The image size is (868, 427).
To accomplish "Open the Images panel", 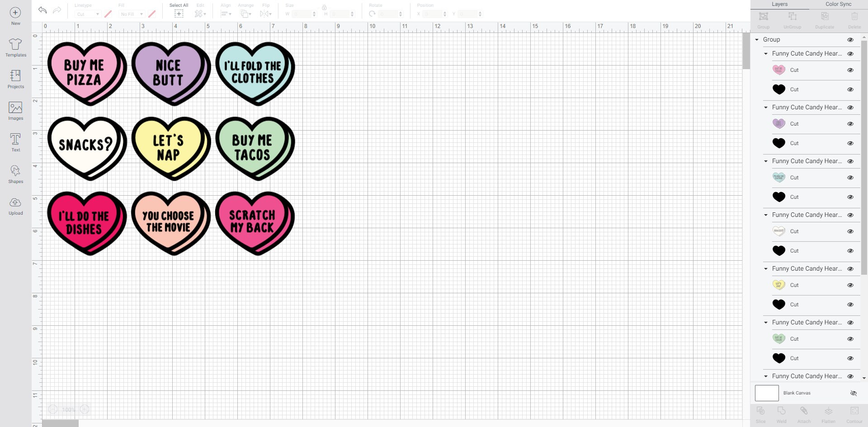I will (x=15, y=110).
